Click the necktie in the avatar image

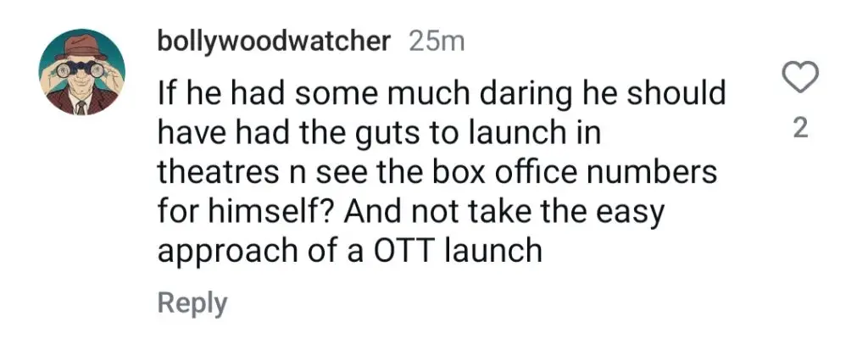(81, 107)
